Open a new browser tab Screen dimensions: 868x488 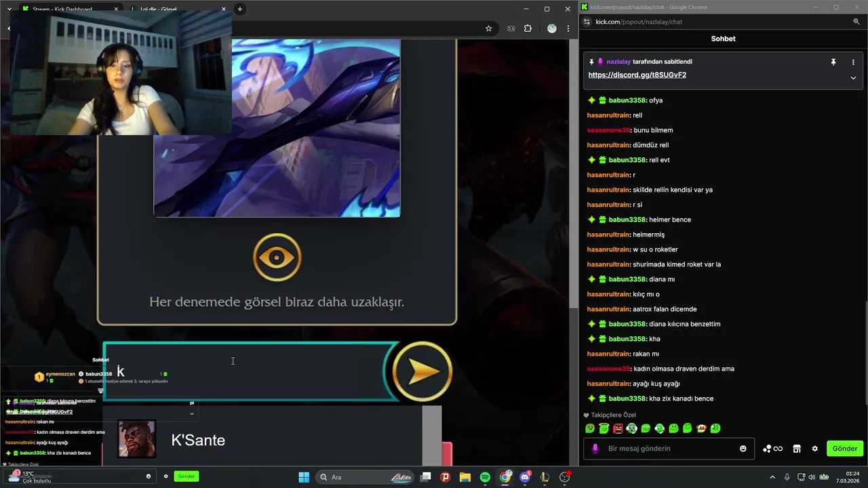pos(239,9)
